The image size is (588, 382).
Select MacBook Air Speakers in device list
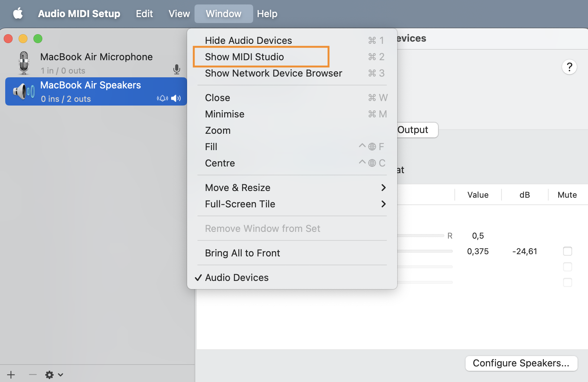pyautogui.click(x=96, y=91)
